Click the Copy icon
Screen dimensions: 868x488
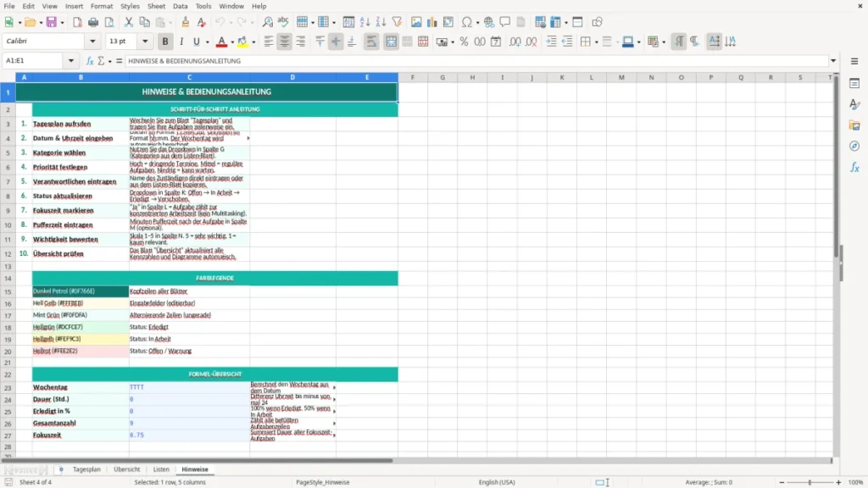(144, 22)
